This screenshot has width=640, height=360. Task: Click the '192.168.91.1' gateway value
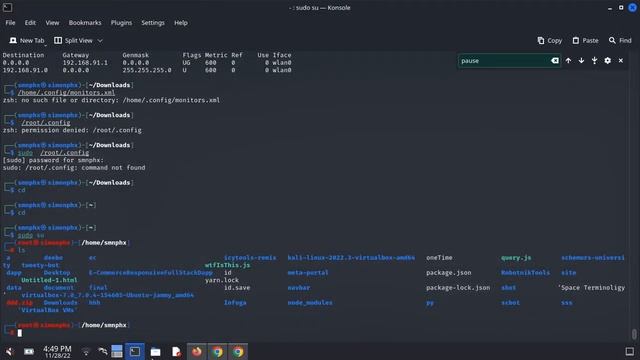(x=85, y=63)
